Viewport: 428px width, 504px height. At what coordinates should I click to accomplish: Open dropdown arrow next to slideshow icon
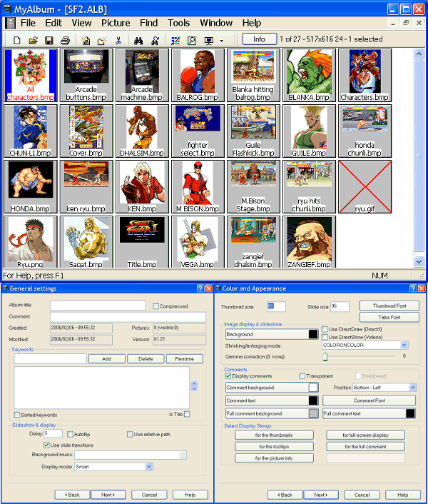[x=222, y=41]
